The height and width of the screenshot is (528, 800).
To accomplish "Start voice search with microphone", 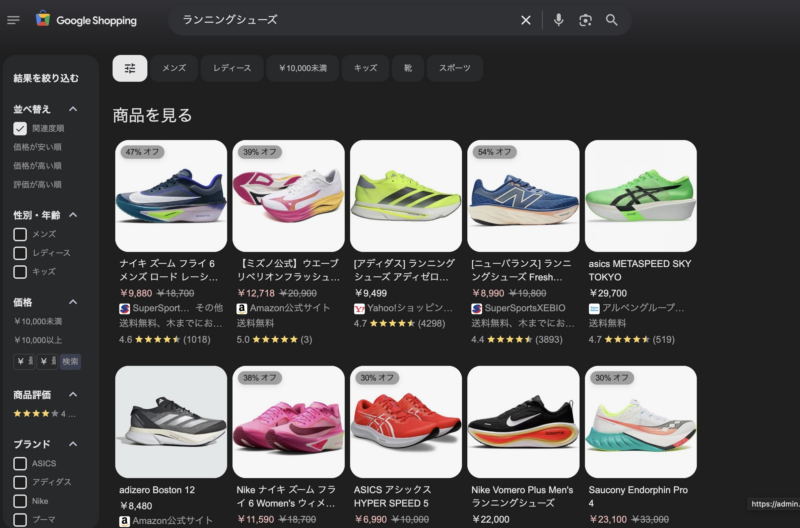I will point(558,20).
